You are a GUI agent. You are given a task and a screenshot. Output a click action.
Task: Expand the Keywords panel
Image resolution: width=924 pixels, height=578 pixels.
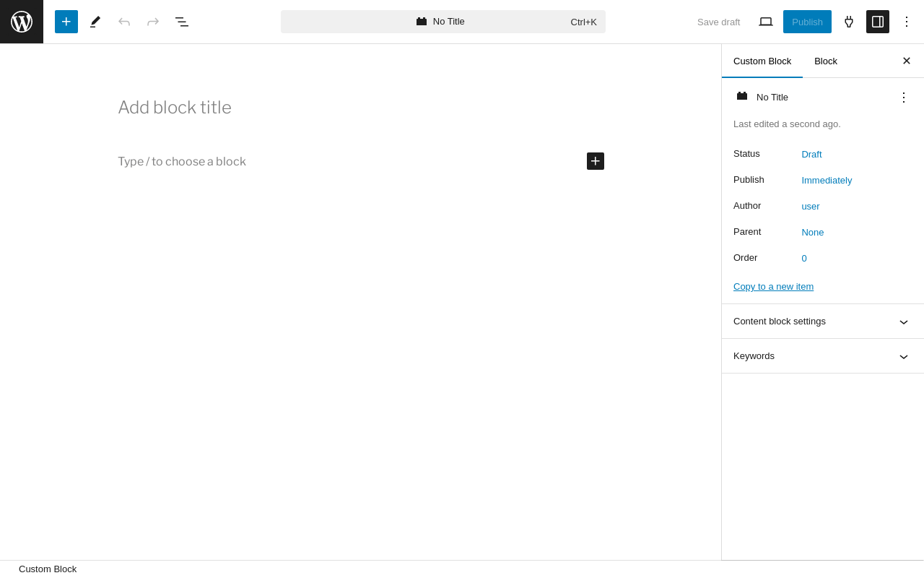coord(823,356)
